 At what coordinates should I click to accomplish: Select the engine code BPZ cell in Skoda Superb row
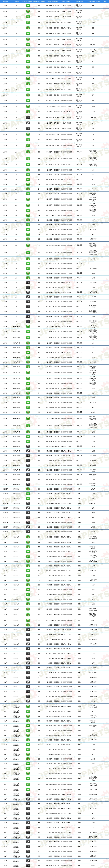point(93,518)
